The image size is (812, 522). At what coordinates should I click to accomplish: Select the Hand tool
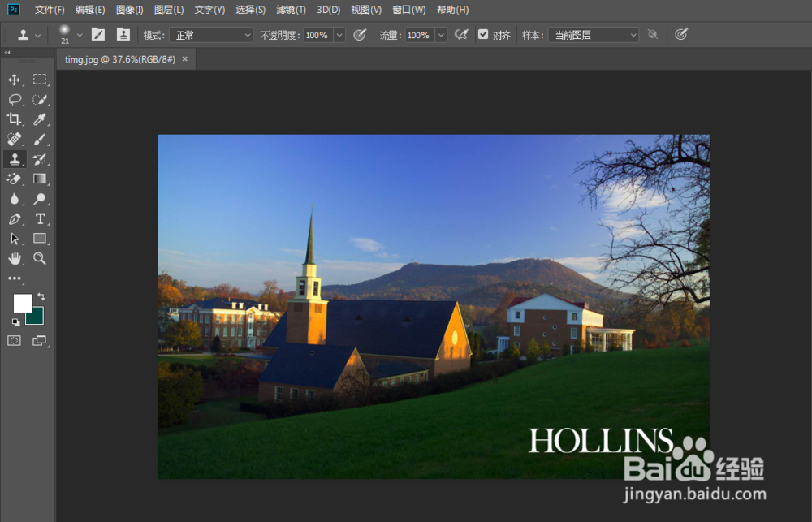pyautogui.click(x=15, y=258)
